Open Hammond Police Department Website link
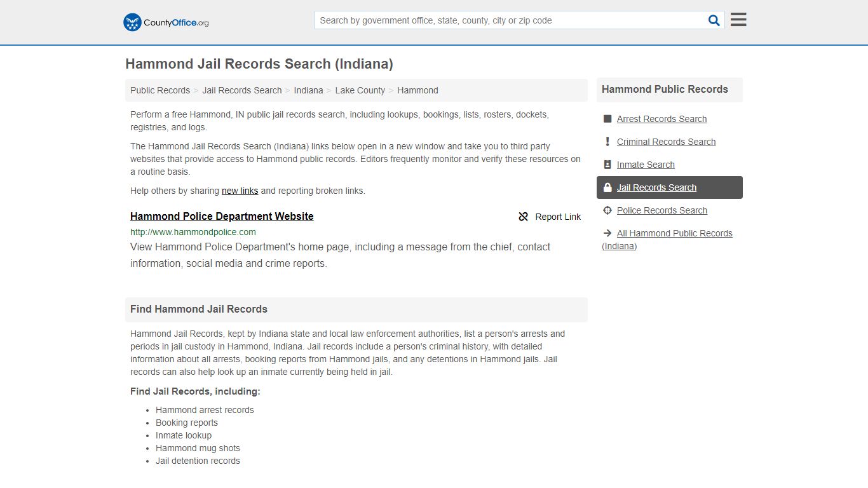The width and height of the screenshot is (868, 488). pyautogui.click(x=222, y=216)
